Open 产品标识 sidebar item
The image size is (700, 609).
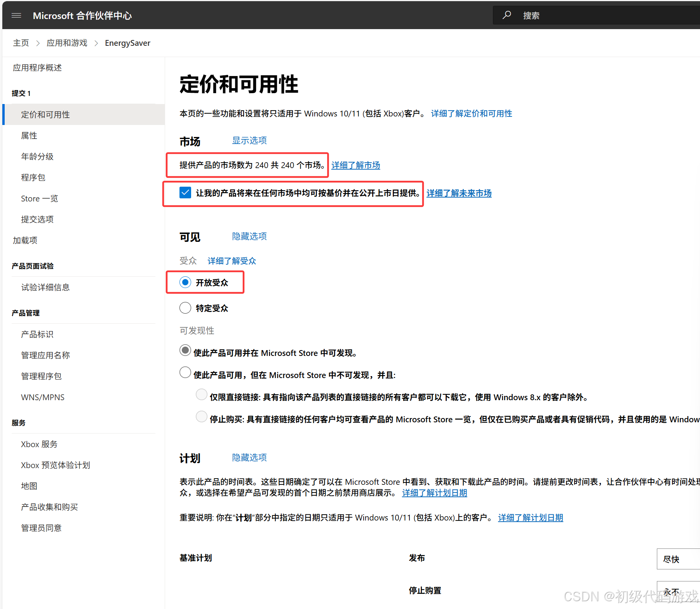point(37,334)
